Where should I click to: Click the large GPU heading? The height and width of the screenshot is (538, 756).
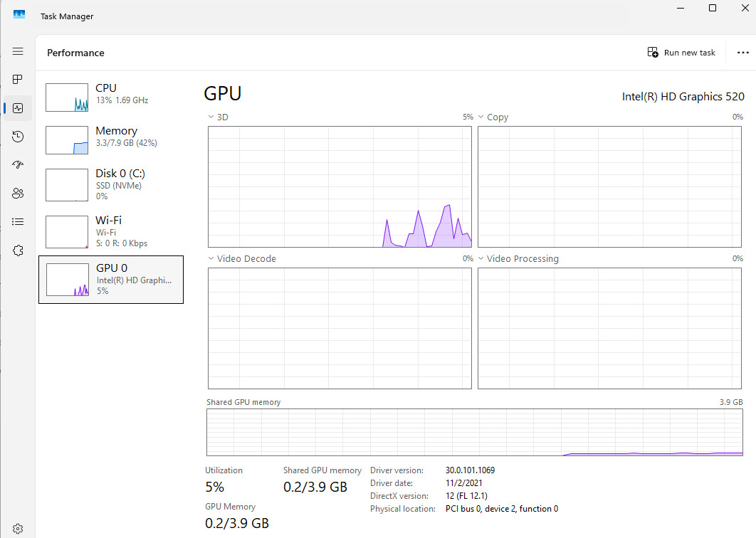coord(223,93)
